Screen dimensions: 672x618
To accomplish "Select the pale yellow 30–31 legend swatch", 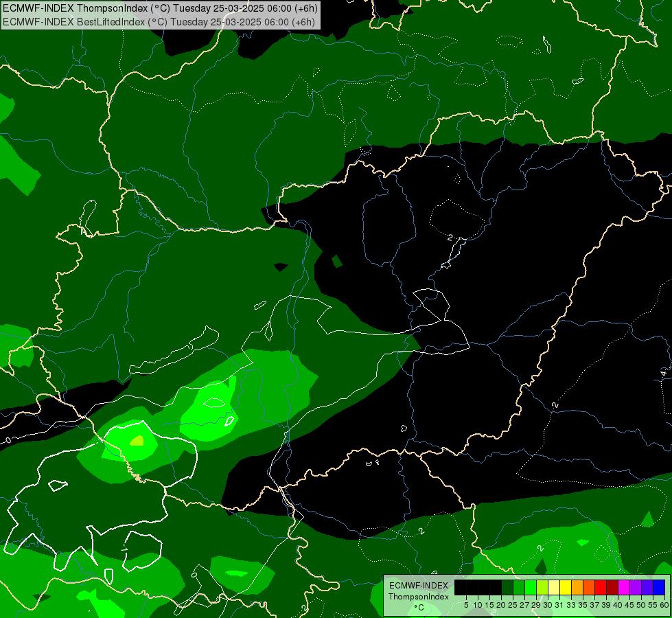I will coord(554,587).
